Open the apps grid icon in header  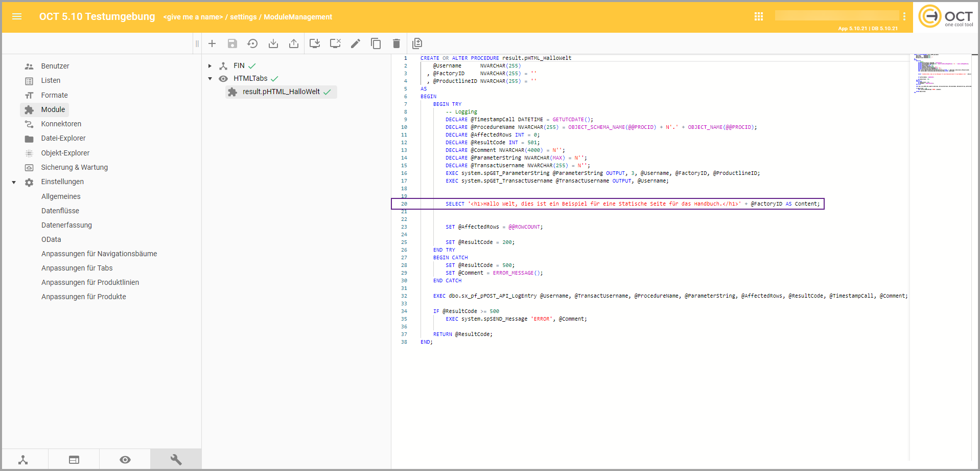coord(759,16)
